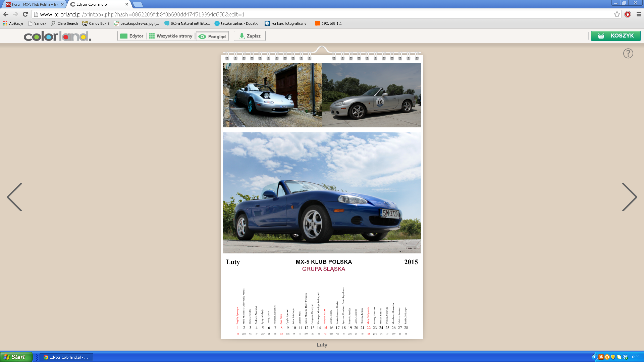
Task: Save project with Zapisz button
Action: pyautogui.click(x=250, y=36)
